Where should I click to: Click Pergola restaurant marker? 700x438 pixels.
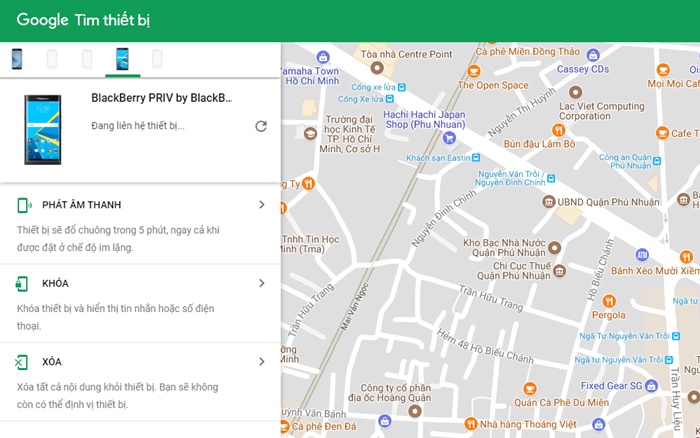(x=609, y=301)
